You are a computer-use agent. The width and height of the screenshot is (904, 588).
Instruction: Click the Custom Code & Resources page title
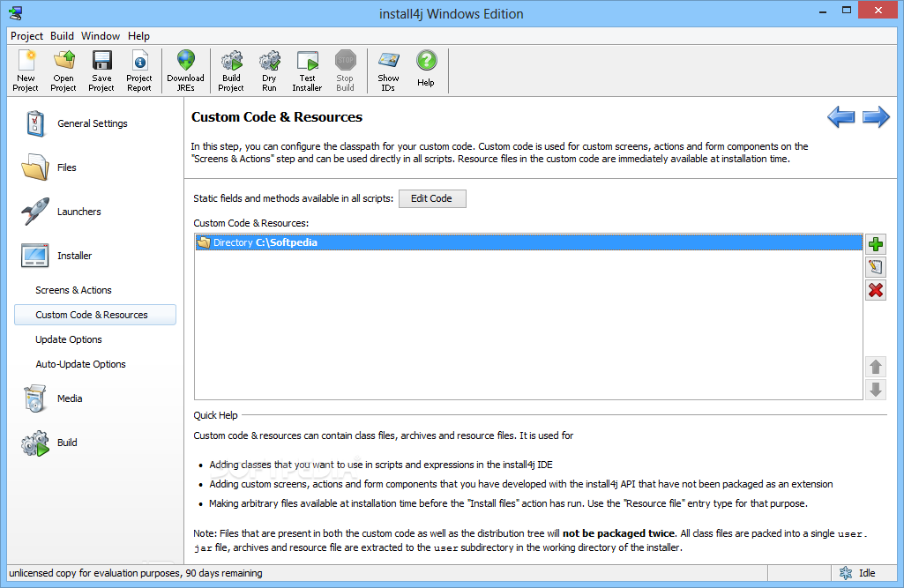pyautogui.click(x=277, y=117)
